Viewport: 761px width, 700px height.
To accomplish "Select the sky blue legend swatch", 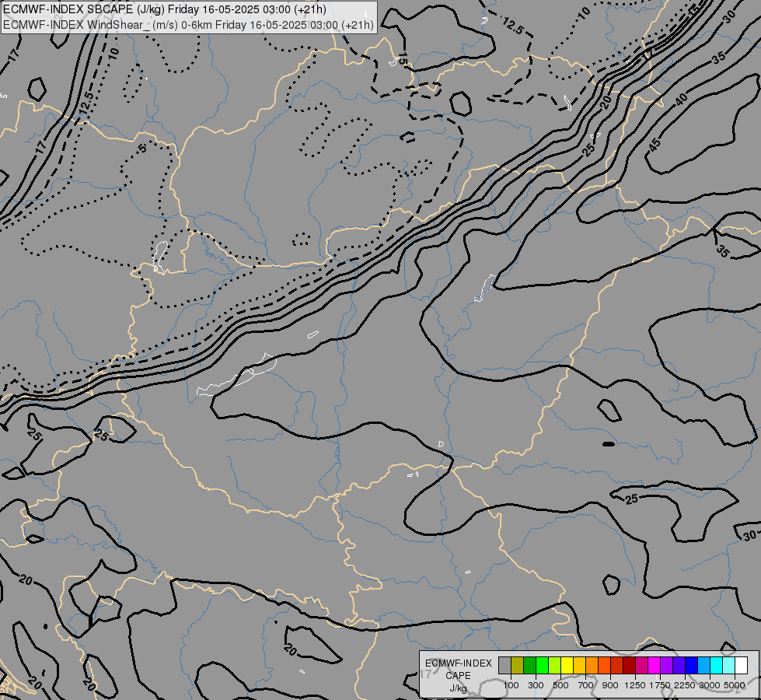I will pyautogui.click(x=703, y=666).
